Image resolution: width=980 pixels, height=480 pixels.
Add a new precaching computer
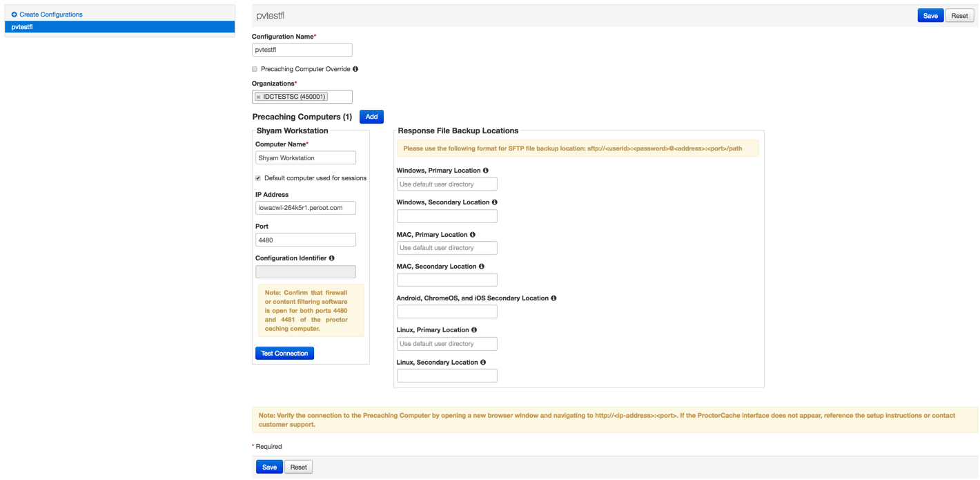(371, 117)
